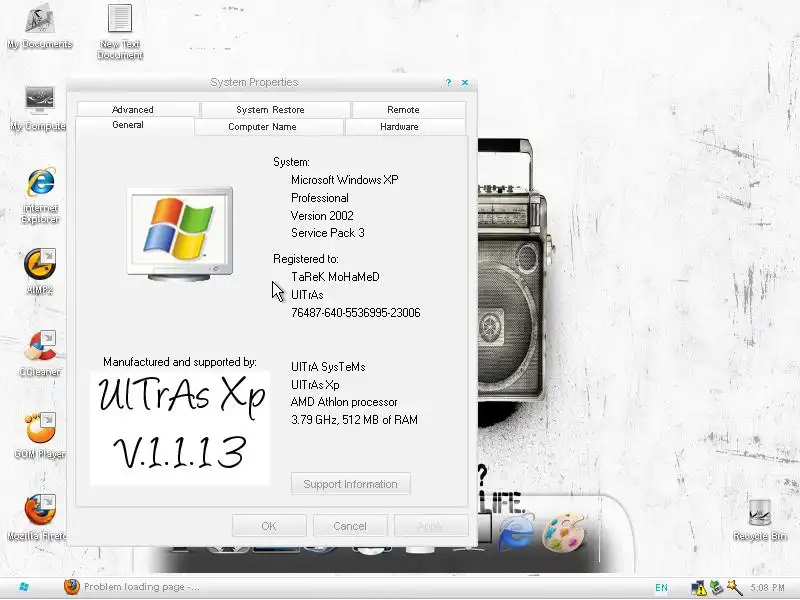Viewport: 800px width, 600px height.
Task: Click the 5:08 PM taskbar clock
Action: pos(767,588)
